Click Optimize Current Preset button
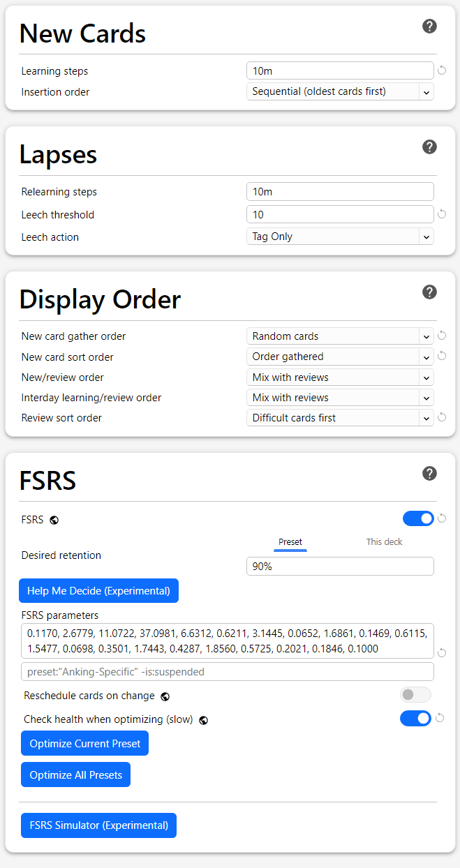This screenshot has height=868, width=460. (84, 744)
